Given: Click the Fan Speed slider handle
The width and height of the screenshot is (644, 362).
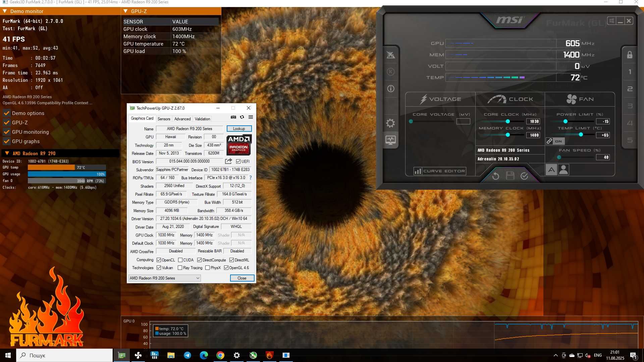Looking at the screenshot, I should click(x=559, y=157).
